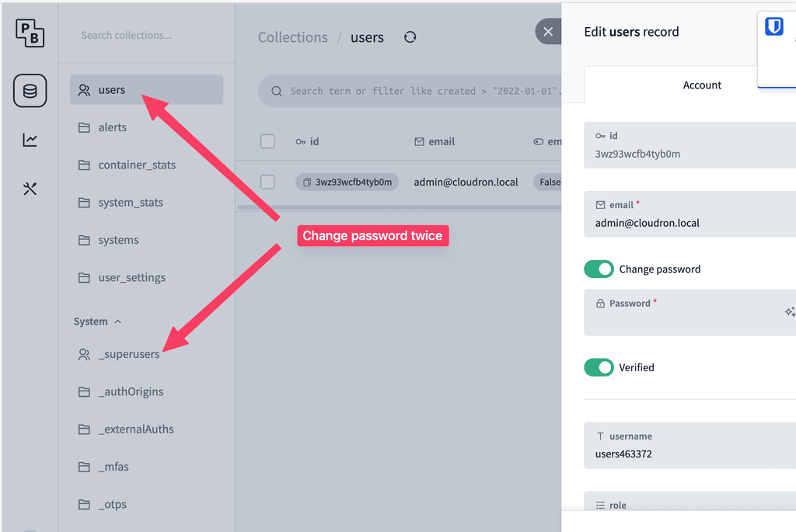Click the Collections breadcrumb link

pos(292,37)
